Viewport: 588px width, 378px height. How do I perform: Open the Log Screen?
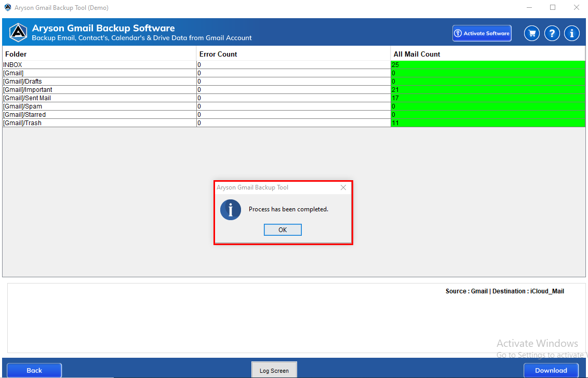click(274, 370)
